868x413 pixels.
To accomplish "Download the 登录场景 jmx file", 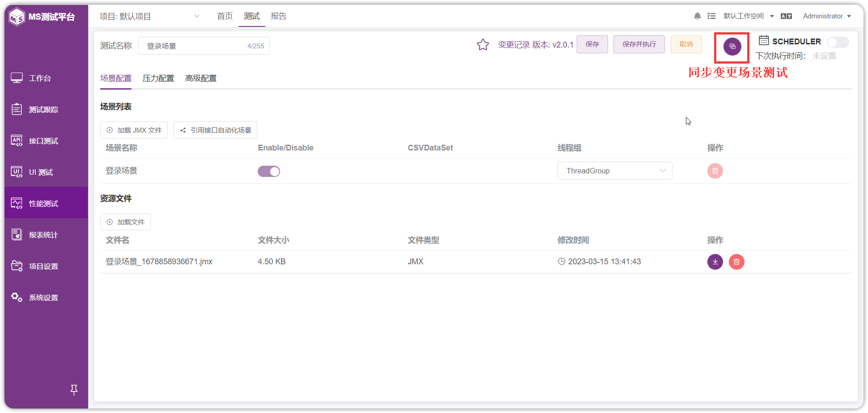I will tap(715, 262).
